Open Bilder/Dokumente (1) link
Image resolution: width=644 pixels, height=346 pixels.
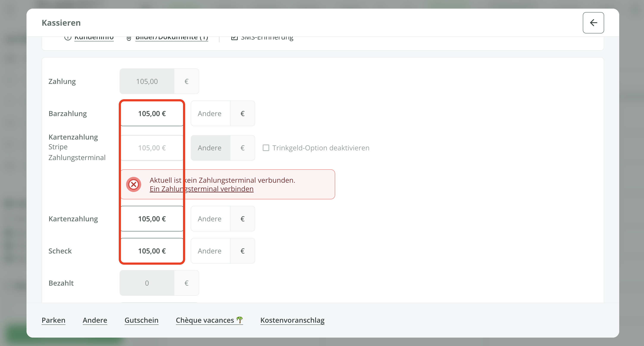(172, 38)
